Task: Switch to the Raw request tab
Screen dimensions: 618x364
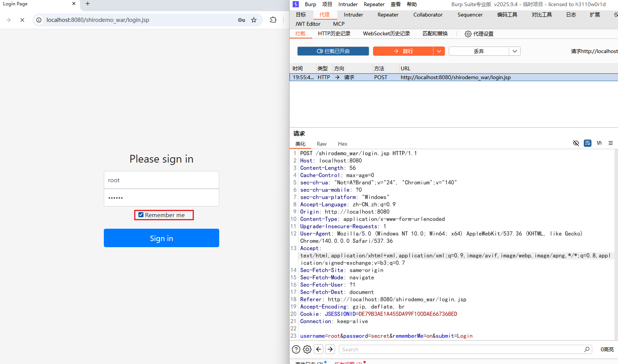Action: pyautogui.click(x=321, y=144)
